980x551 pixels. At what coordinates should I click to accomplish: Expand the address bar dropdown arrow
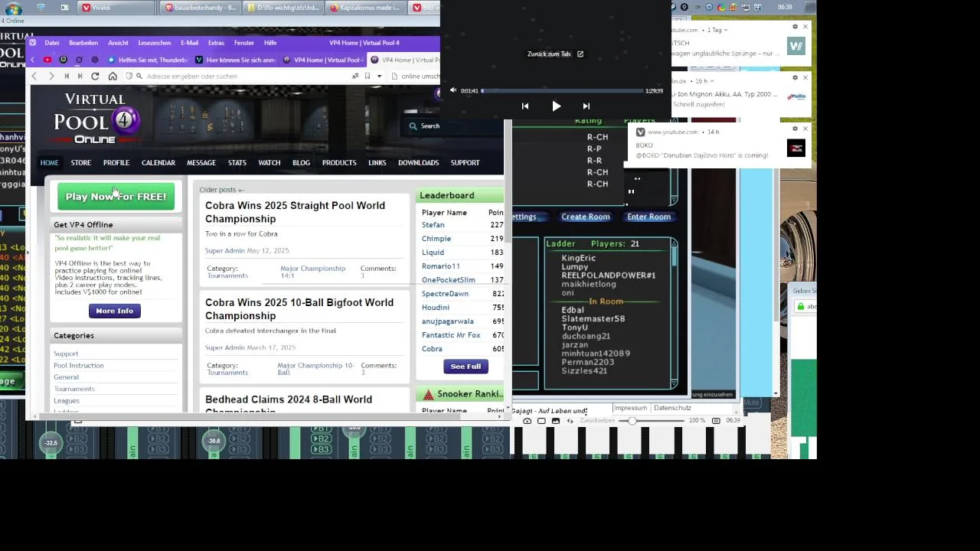[379, 77]
